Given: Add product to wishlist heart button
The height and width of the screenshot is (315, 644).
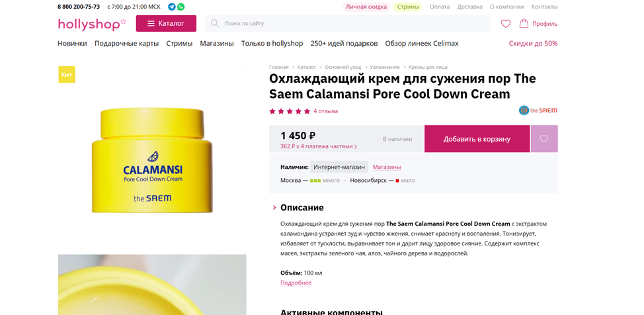Looking at the screenshot, I should pos(544,139).
